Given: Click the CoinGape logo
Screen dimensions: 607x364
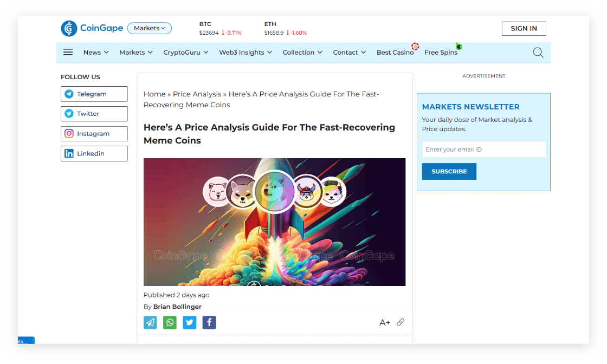Looking at the screenshot, I should pos(92,28).
